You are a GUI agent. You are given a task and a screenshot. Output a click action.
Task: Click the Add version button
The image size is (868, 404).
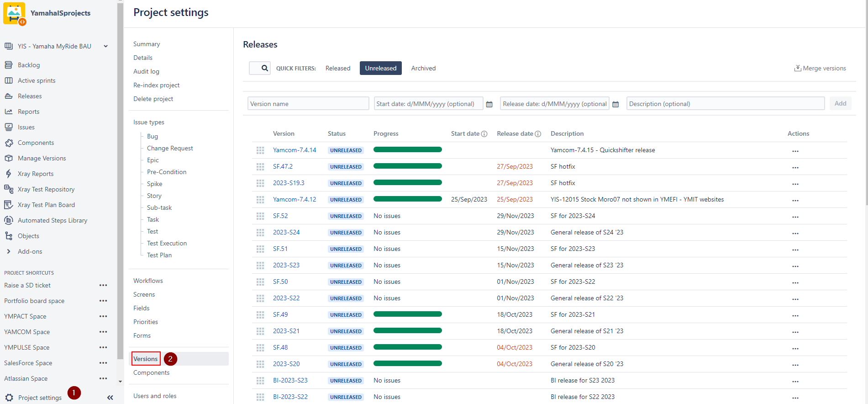pyautogui.click(x=840, y=103)
